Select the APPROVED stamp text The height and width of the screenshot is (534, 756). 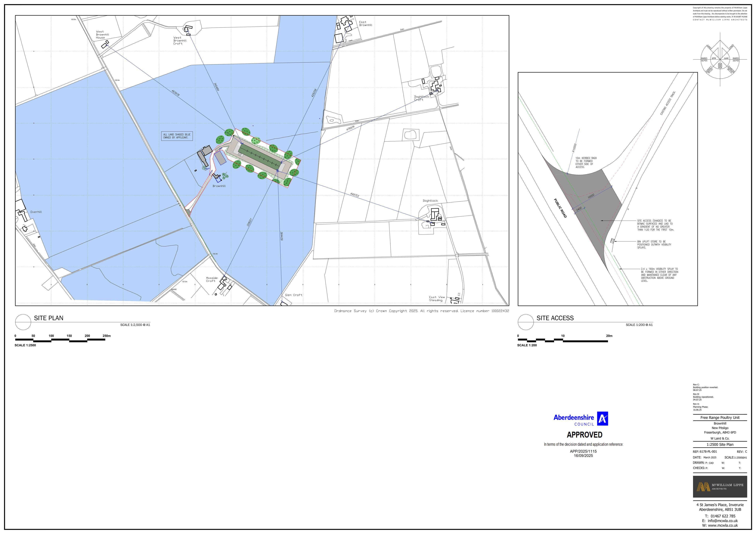[x=585, y=435]
